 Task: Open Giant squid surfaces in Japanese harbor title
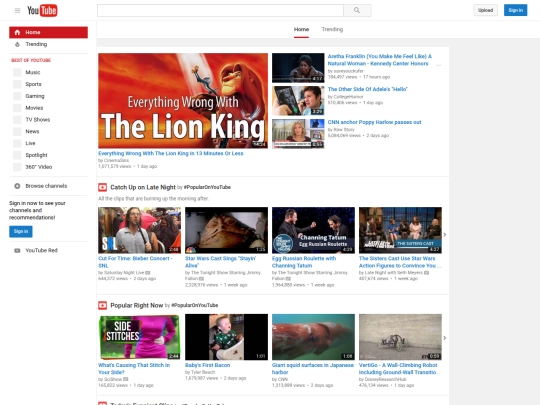313,369
